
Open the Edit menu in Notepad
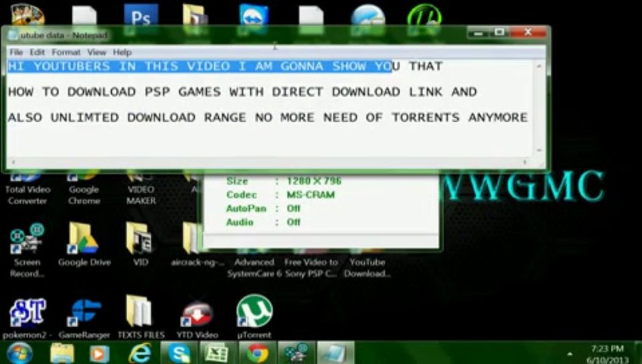(37, 52)
